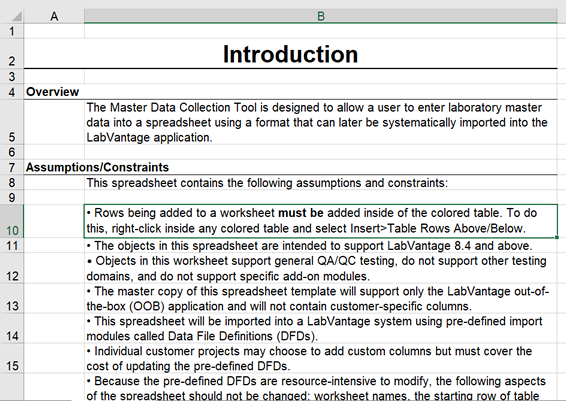Click empty cell B9
This screenshot has width=566, height=401.
(x=321, y=197)
